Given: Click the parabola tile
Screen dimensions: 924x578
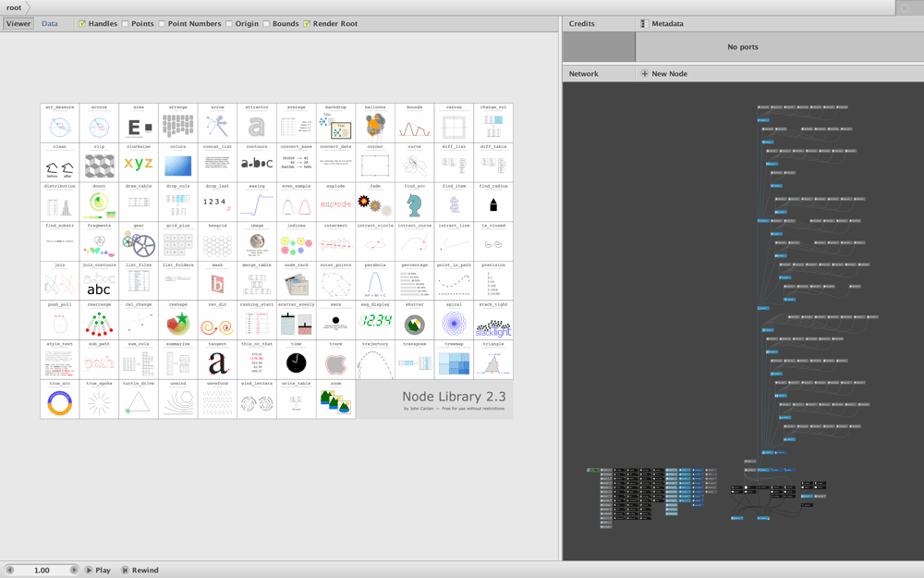Looking at the screenshot, I should click(x=375, y=281).
